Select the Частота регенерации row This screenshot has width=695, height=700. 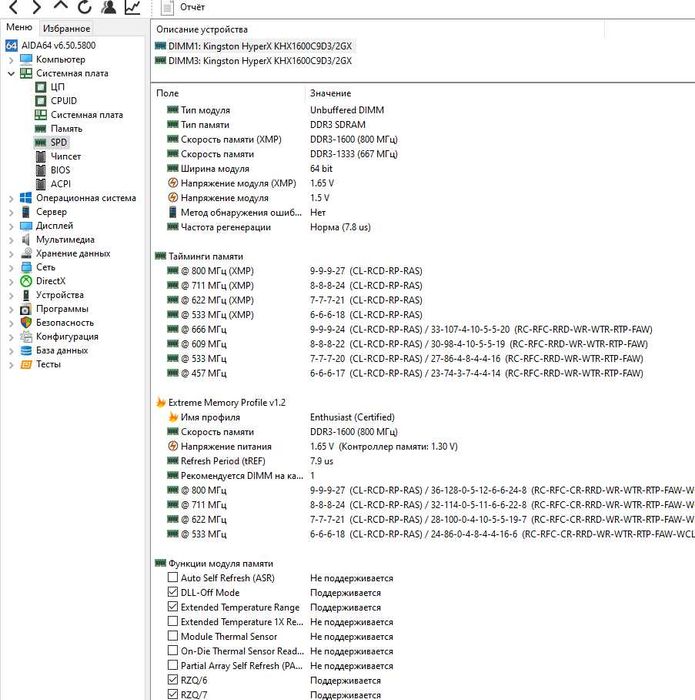pos(269,227)
